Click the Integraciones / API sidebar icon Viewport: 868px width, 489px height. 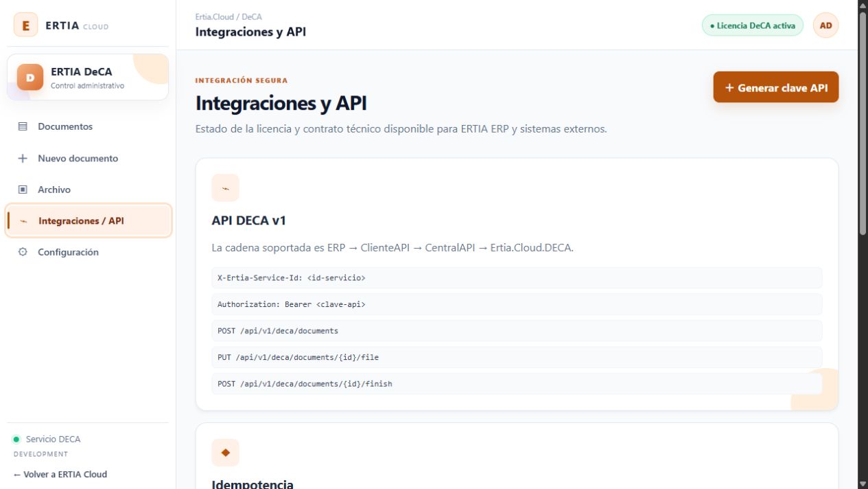(x=24, y=221)
